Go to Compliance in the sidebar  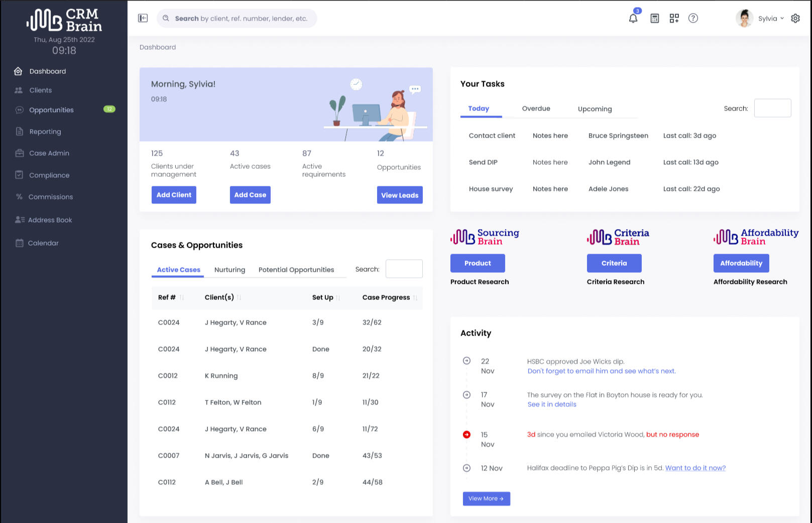tap(49, 175)
